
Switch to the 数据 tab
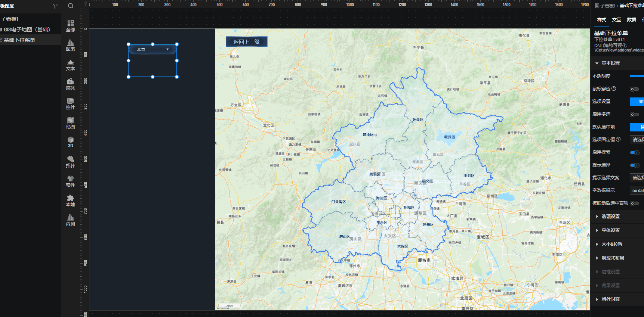(631, 20)
